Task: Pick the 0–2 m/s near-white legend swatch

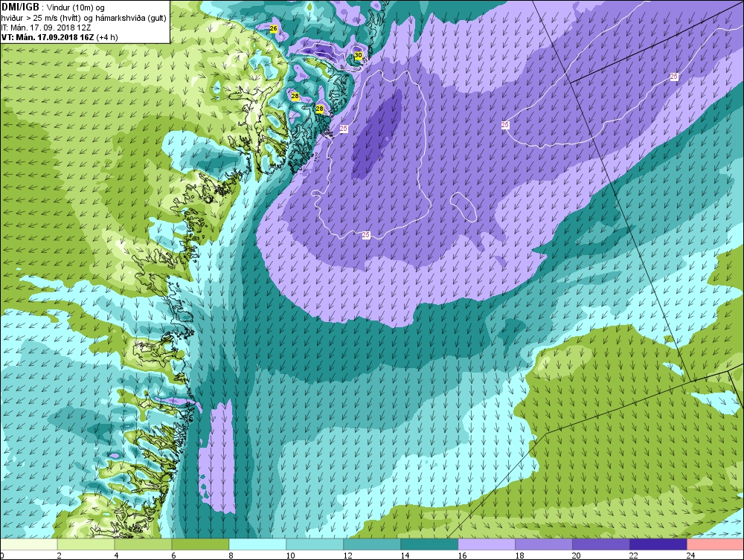Action: click(29, 544)
